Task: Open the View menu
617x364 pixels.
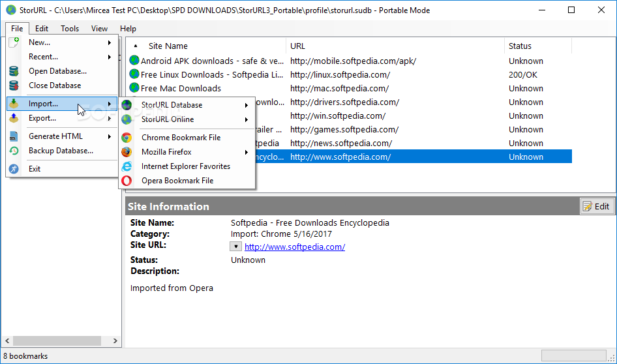Action: (99, 28)
